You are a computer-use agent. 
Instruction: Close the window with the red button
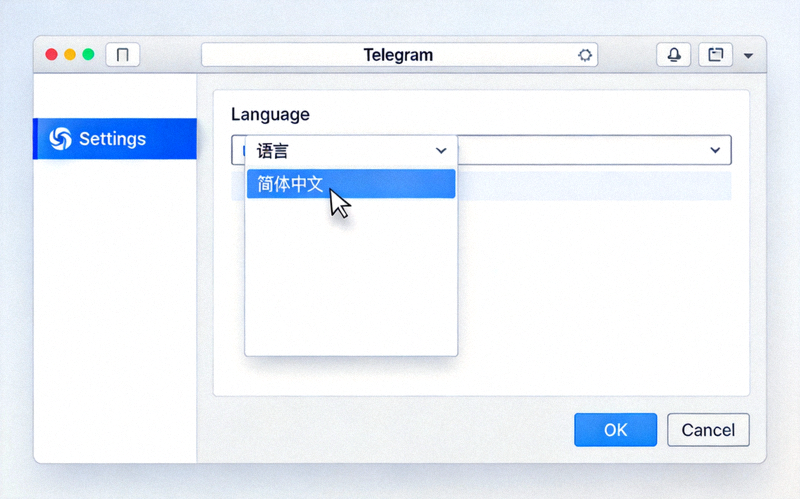tap(51, 55)
